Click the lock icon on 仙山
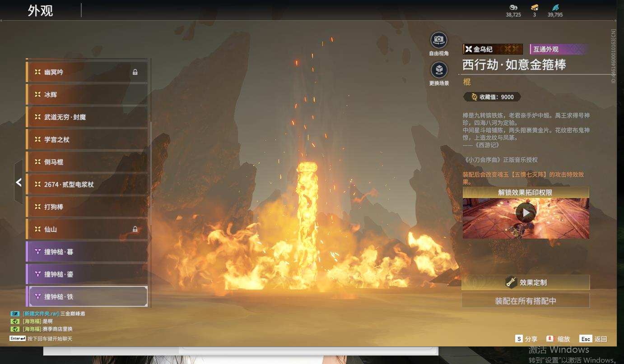 click(135, 229)
